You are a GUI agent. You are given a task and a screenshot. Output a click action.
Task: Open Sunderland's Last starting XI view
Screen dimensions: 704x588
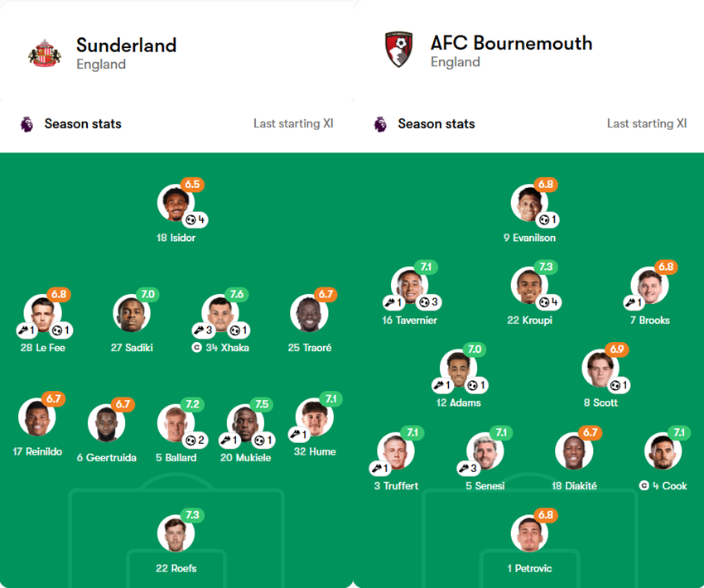click(x=292, y=123)
